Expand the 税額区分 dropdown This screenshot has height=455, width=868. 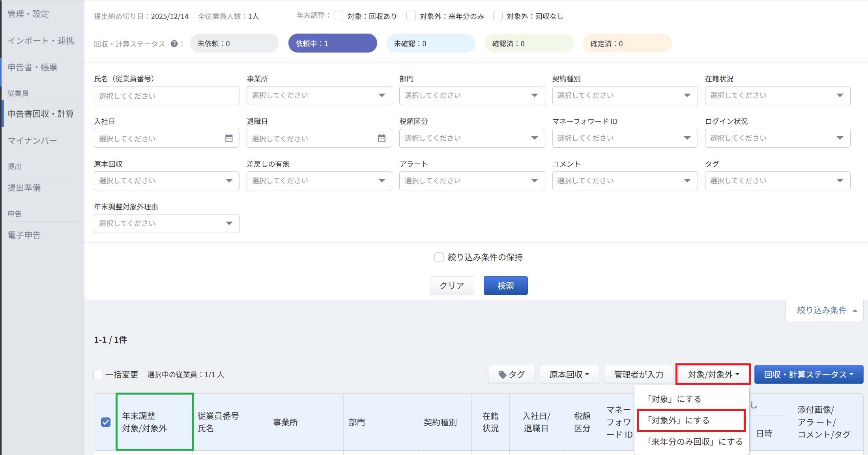point(471,138)
